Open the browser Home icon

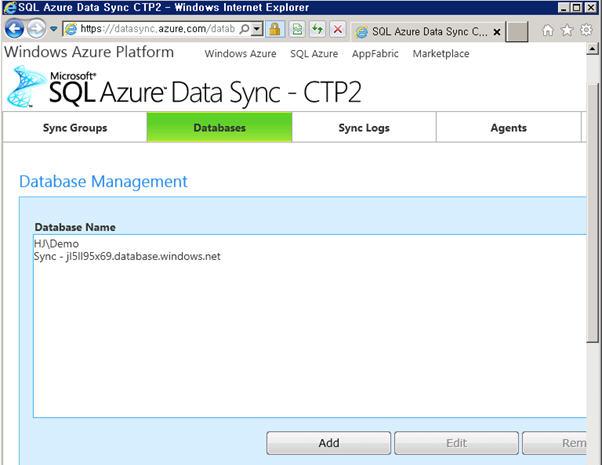pos(548,30)
